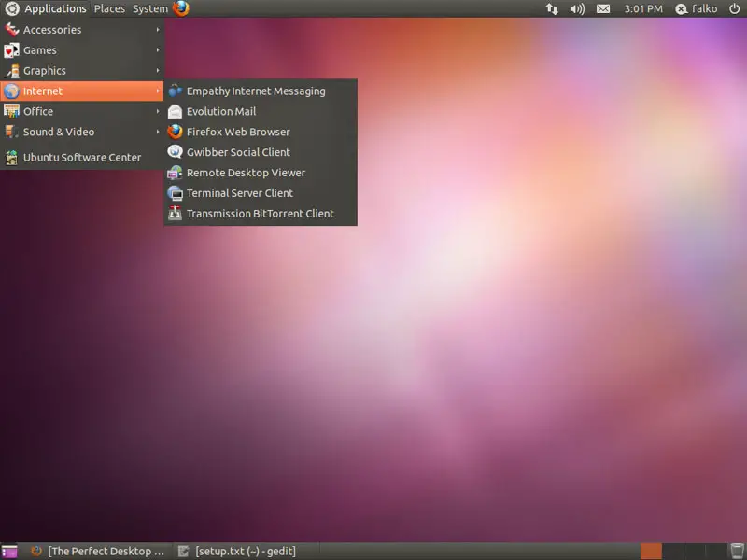Expand the Office submenu arrow
747x560 pixels.
click(157, 111)
